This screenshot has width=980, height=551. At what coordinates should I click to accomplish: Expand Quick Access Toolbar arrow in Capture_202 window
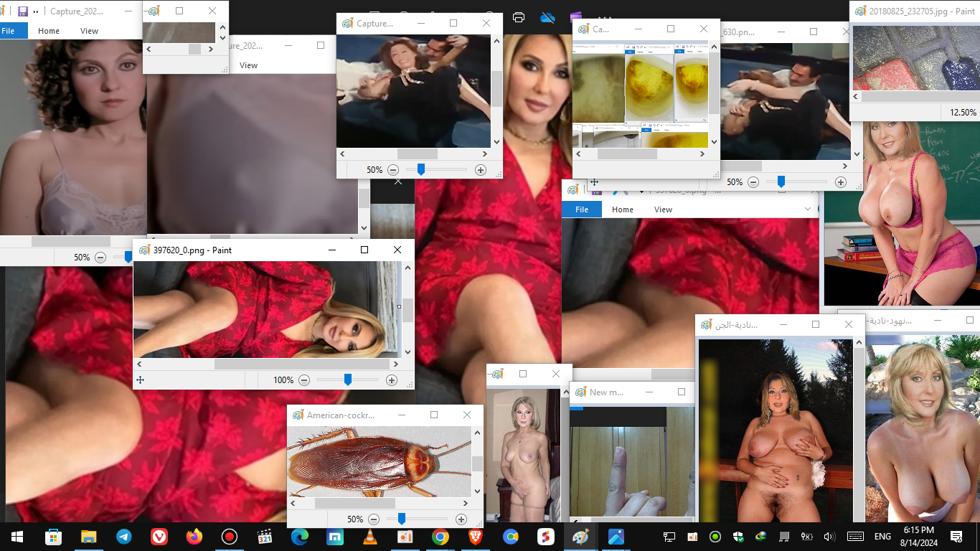tap(36, 11)
